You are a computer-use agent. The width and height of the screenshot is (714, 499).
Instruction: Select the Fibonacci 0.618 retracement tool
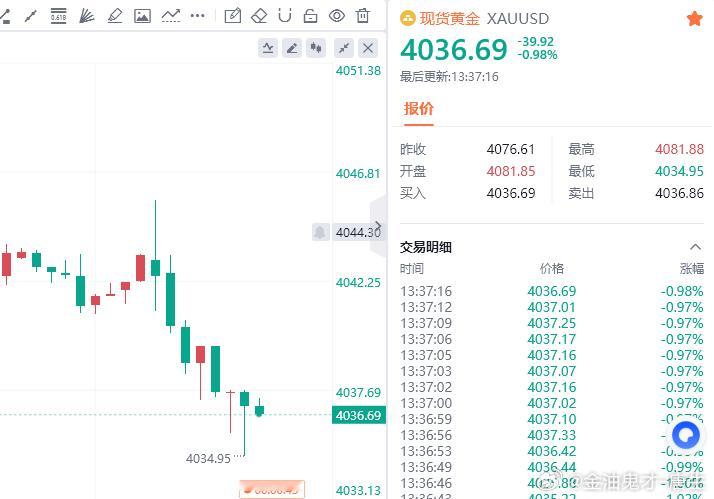click(59, 16)
